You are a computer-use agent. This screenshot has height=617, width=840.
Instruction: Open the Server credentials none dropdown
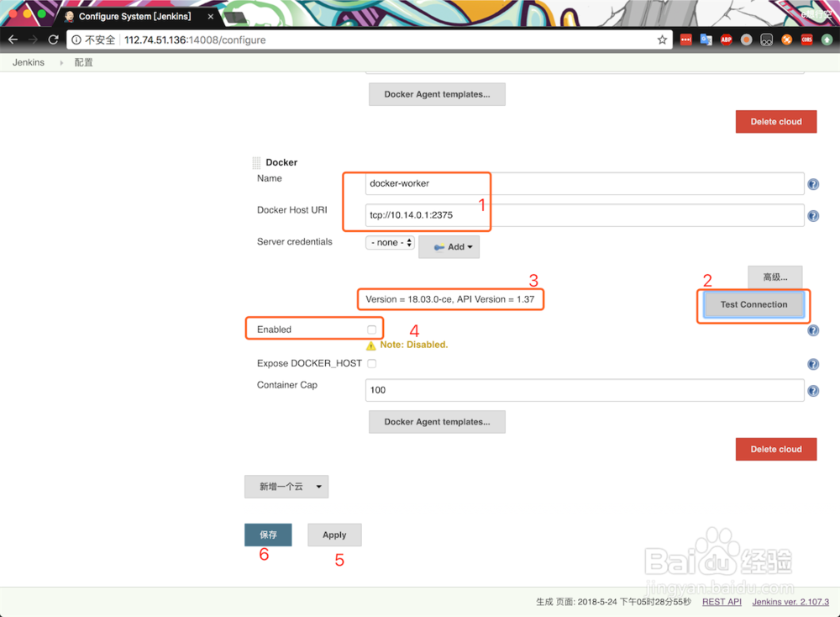pyautogui.click(x=391, y=243)
